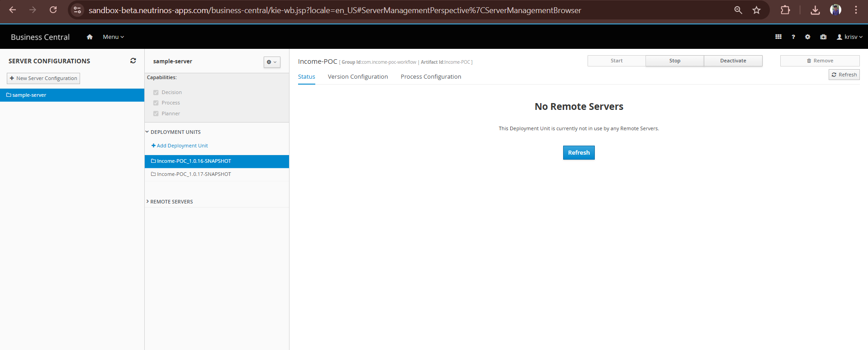Image resolution: width=868 pixels, height=350 pixels.
Task: Refresh the server configurations list icon
Action: click(133, 61)
